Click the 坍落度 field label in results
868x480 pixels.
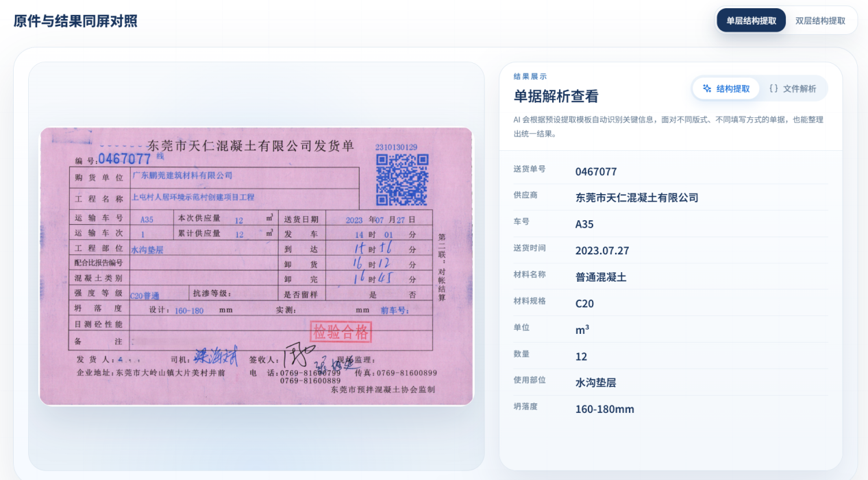coord(525,407)
